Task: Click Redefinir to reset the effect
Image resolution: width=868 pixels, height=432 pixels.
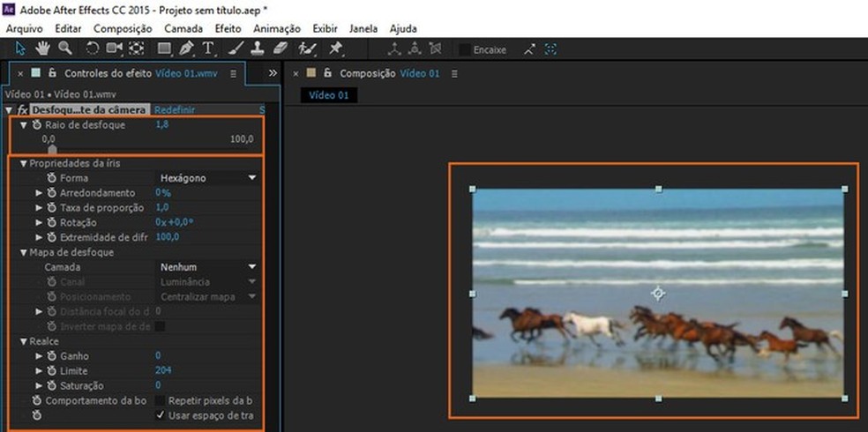Action: point(175,110)
